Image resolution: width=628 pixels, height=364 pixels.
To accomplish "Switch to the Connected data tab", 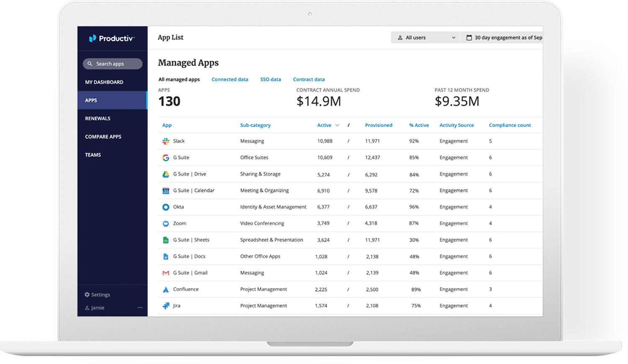I will tap(230, 79).
